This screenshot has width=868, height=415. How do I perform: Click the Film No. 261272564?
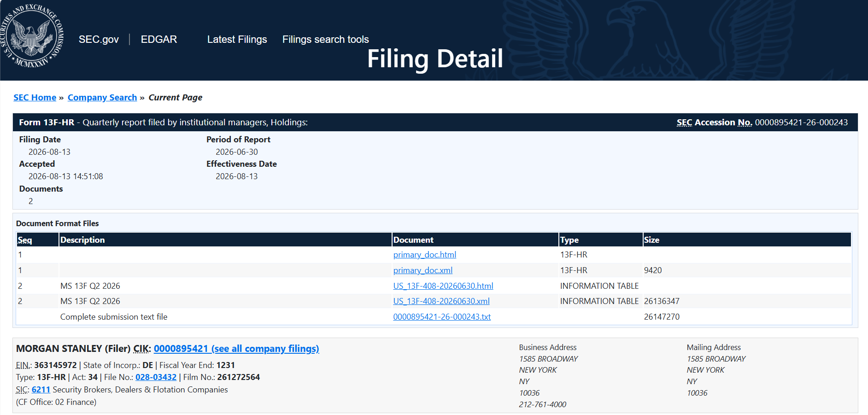click(x=239, y=377)
